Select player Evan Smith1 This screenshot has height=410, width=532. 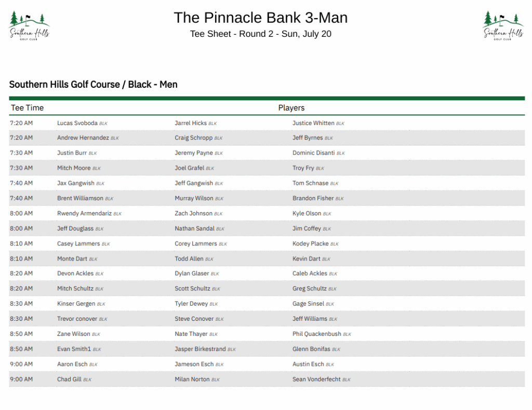[74, 349]
